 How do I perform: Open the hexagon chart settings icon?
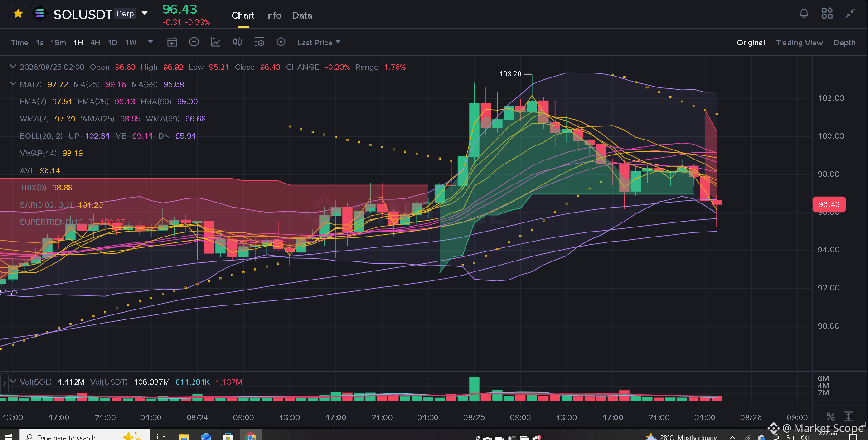[281, 42]
